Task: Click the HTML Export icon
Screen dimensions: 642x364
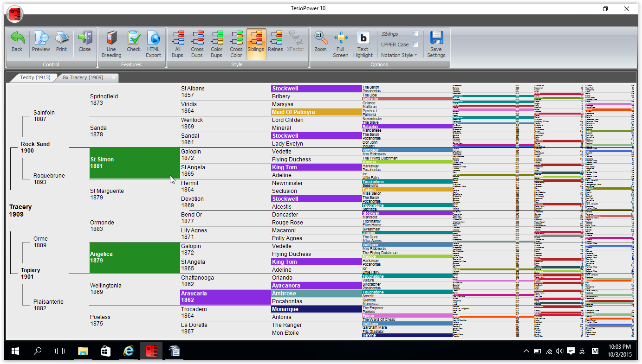Action: (x=153, y=38)
